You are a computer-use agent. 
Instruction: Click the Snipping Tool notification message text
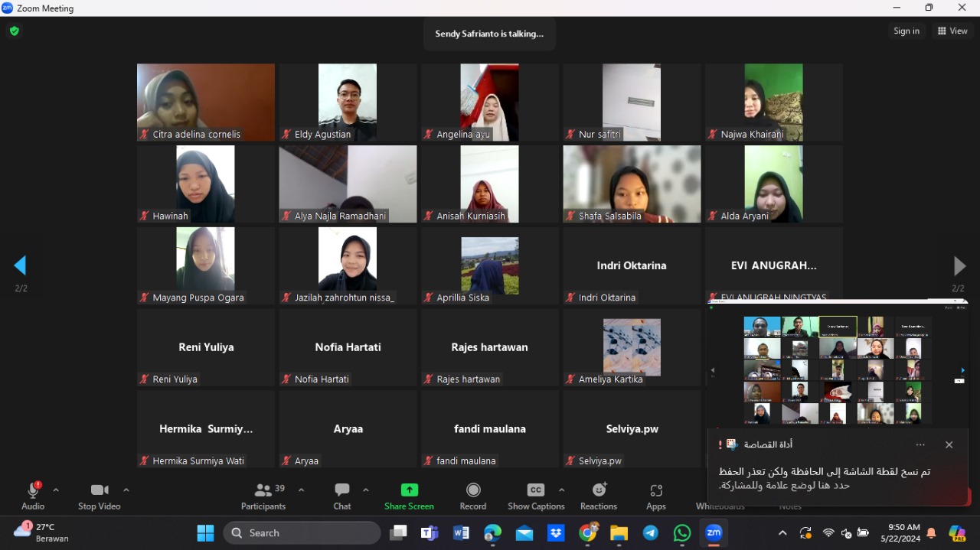click(x=825, y=478)
